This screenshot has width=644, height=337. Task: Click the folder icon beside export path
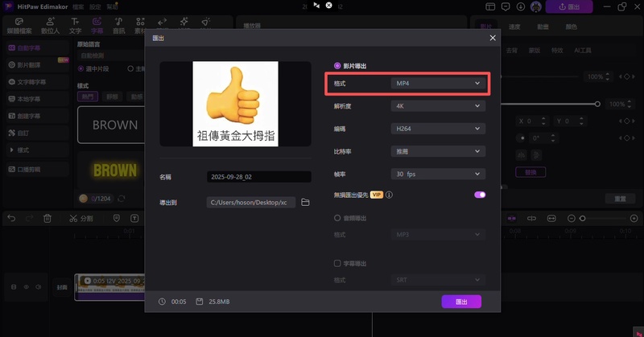click(x=305, y=202)
